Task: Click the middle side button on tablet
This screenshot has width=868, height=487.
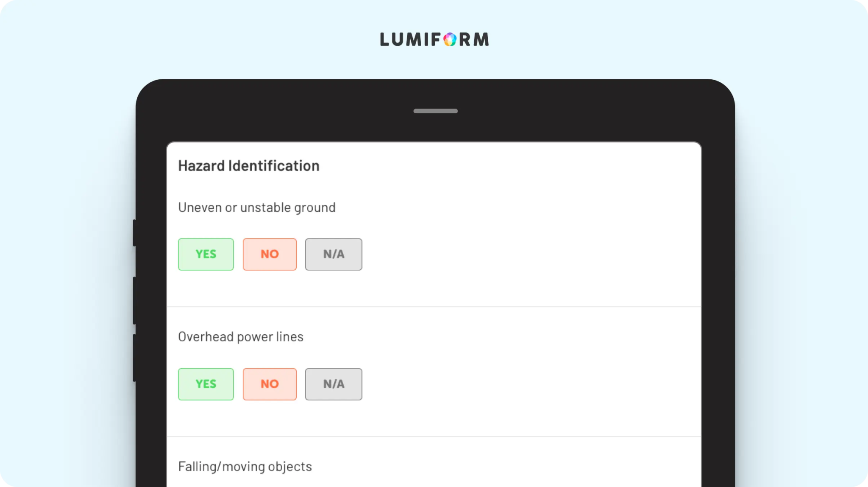Action: coord(134,301)
